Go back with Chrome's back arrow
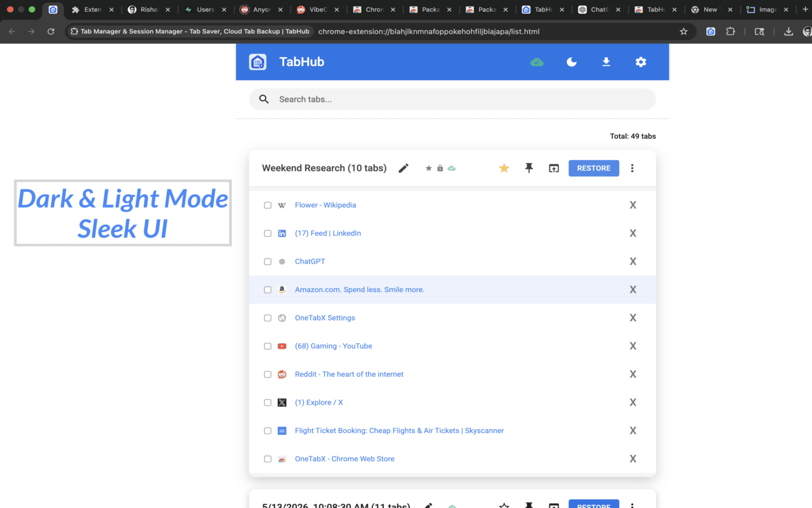Screen dimensions: 812x508 pos(12,31)
